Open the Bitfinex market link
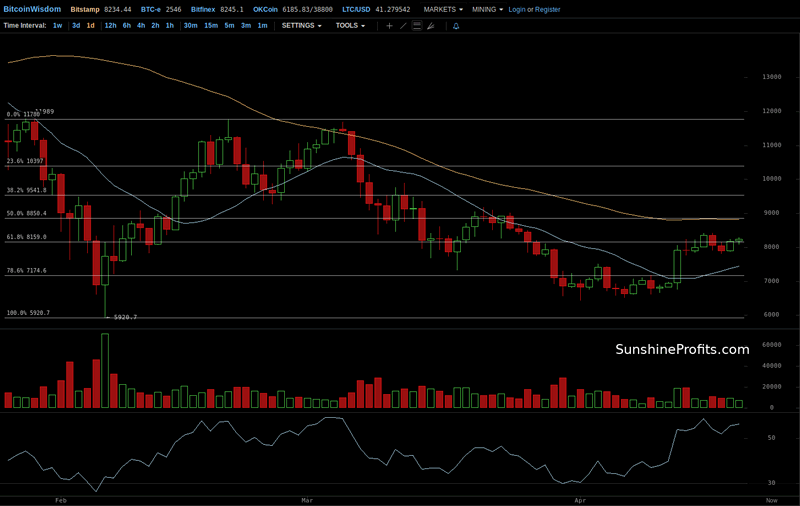Image resolution: width=800 pixels, height=506 pixels. 203,10
